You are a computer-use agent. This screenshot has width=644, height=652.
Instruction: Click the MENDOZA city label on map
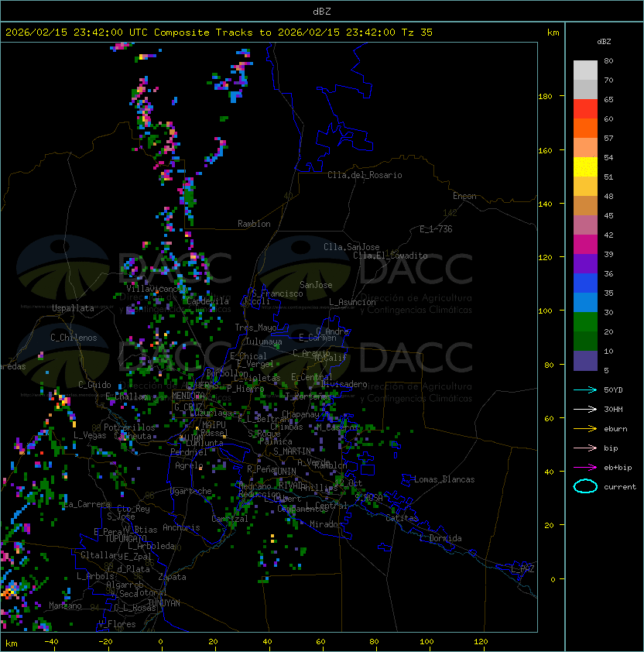pos(190,396)
